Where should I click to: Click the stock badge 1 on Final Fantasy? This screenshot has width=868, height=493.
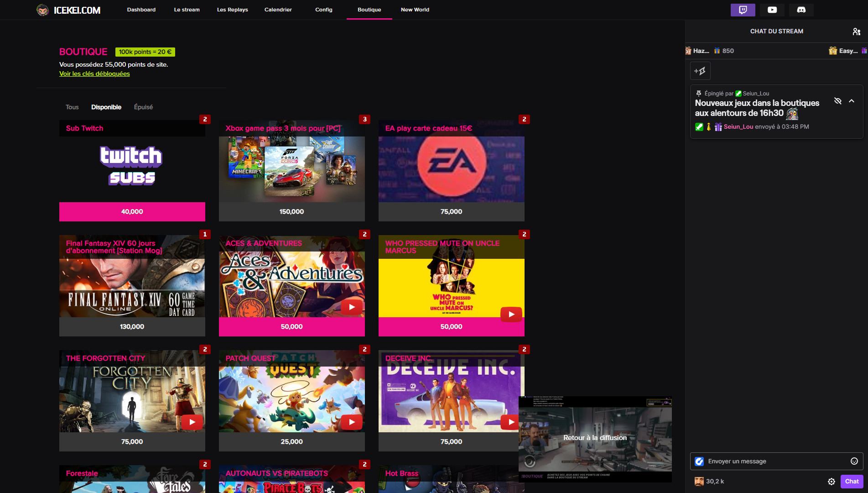tap(205, 234)
